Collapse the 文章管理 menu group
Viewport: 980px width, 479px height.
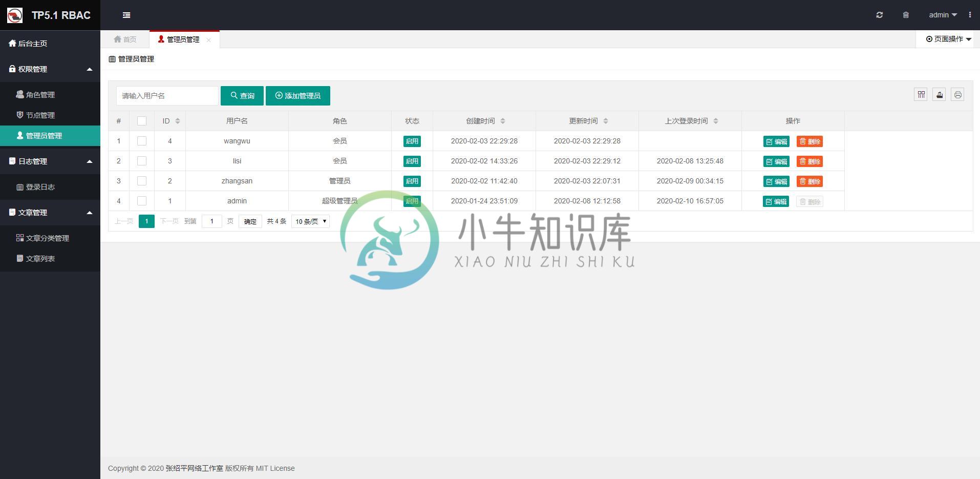coord(50,213)
